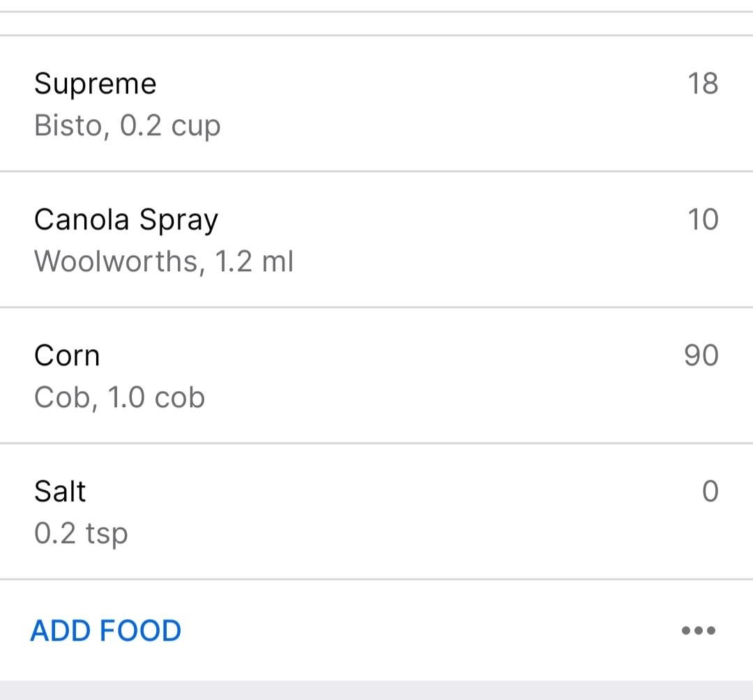Tap the 18 calorie value for Supreme
The image size is (753, 700).
coord(703,84)
